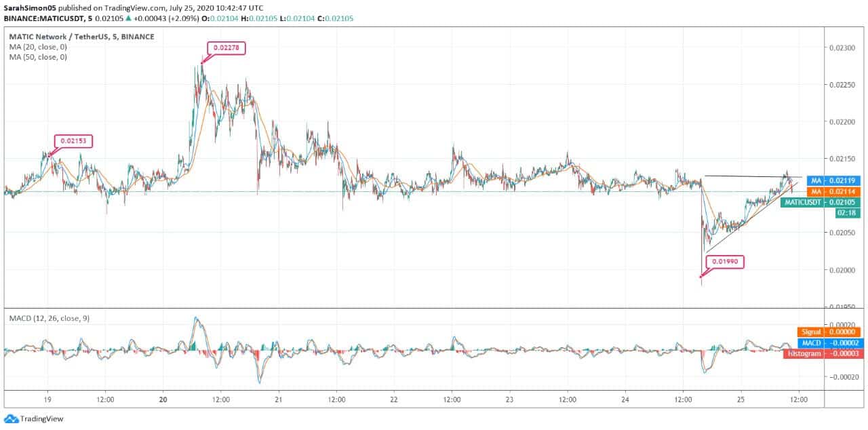Select the orange Signal value tag

click(830, 332)
